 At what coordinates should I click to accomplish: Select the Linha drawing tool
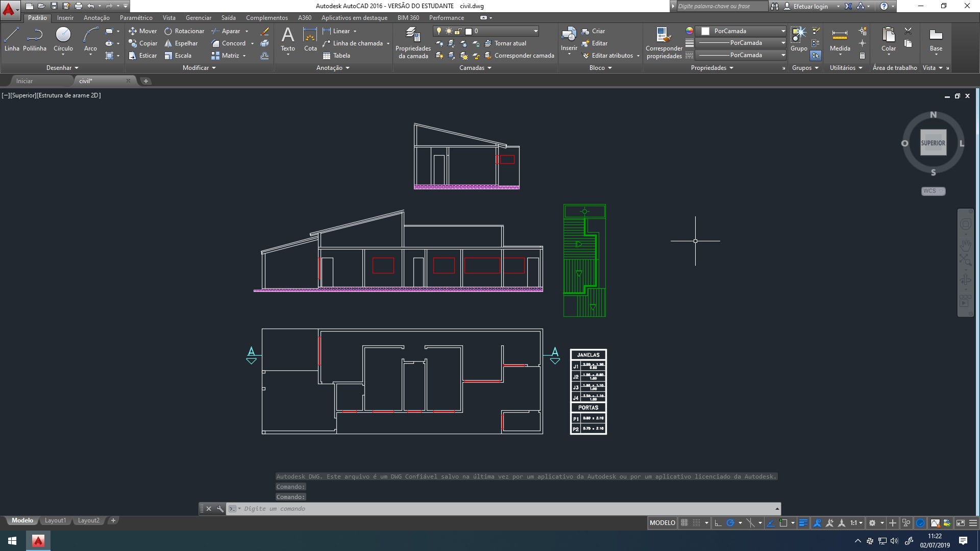click(12, 40)
